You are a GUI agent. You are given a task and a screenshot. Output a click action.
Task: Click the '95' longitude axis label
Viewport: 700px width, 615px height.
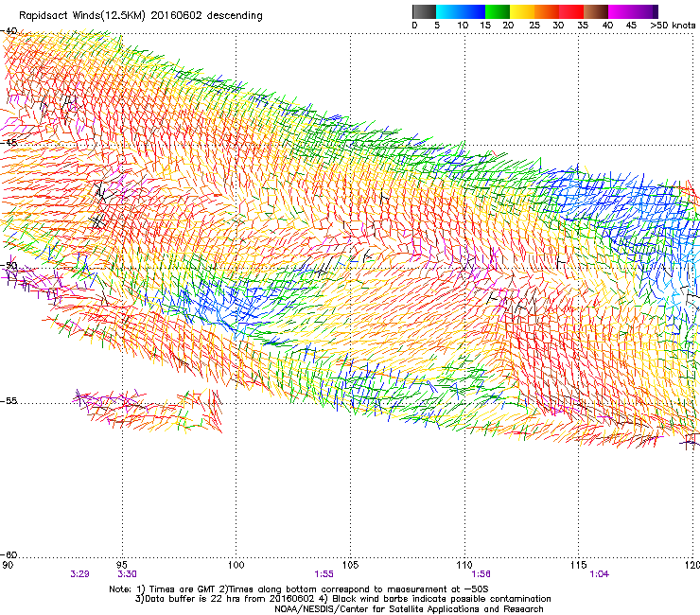click(122, 565)
